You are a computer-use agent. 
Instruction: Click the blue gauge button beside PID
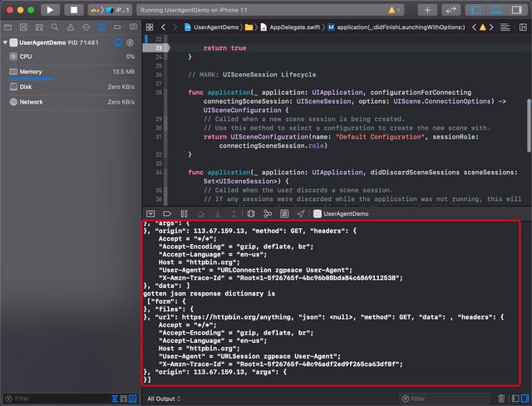[118, 42]
